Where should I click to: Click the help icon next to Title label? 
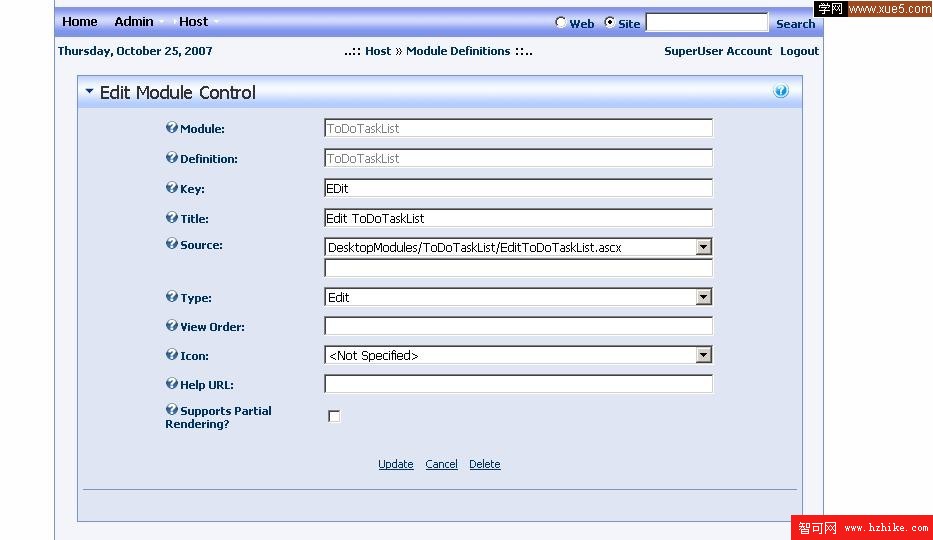[x=171, y=217]
